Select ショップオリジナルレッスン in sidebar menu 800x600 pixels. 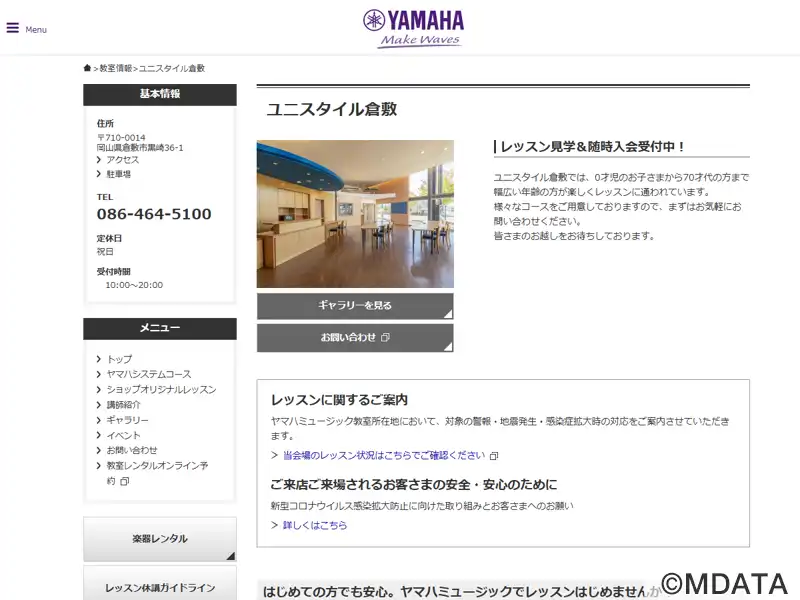(161, 389)
